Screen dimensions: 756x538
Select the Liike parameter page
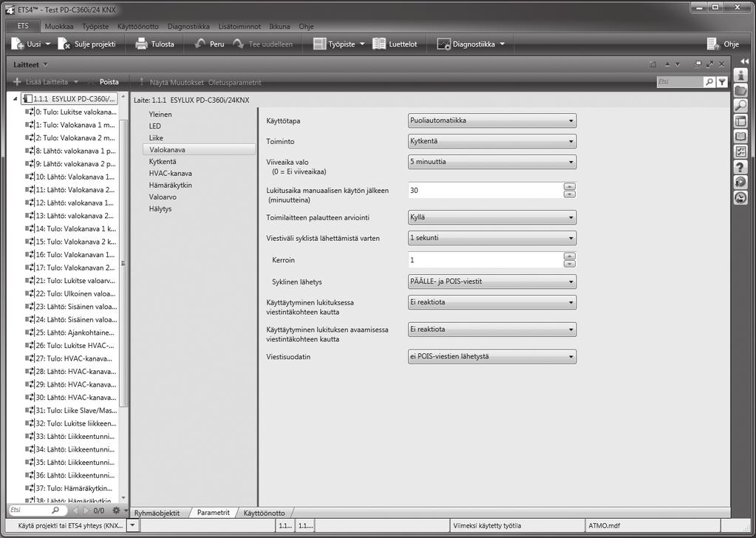[156, 138]
